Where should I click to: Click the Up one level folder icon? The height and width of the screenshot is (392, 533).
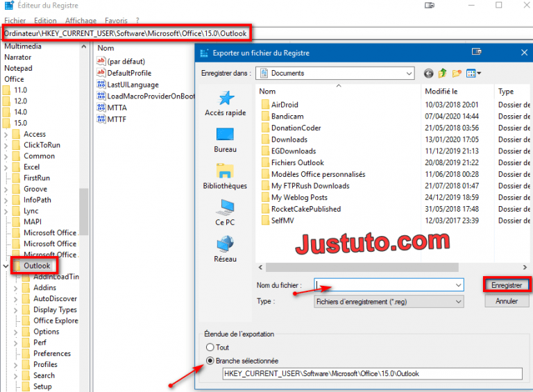click(x=442, y=73)
